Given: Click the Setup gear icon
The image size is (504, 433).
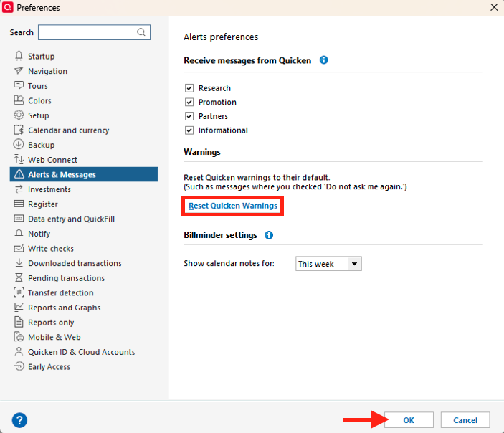Looking at the screenshot, I should coord(19,115).
